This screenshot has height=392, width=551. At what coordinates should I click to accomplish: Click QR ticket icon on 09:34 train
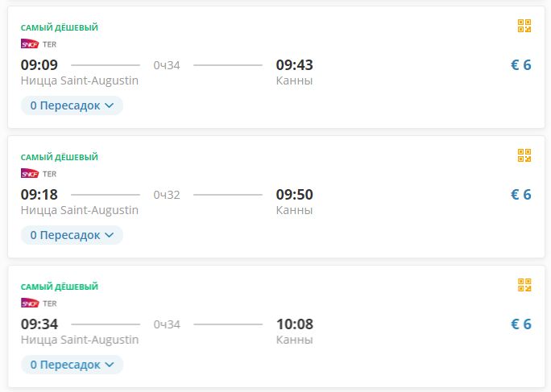[x=524, y=285]
